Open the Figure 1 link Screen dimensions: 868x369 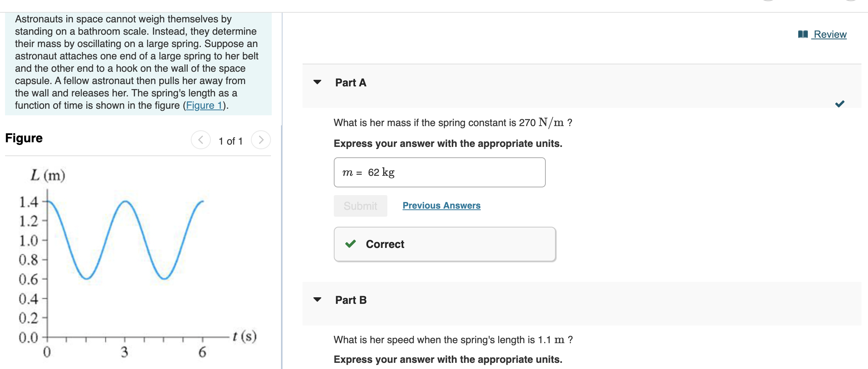204,105
